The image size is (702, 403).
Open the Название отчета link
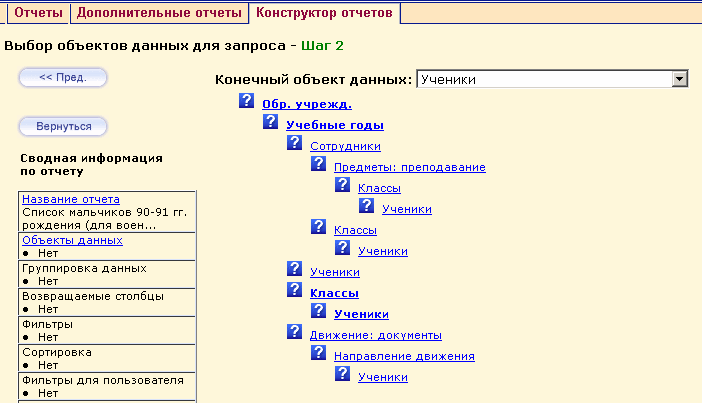[71, 199]
